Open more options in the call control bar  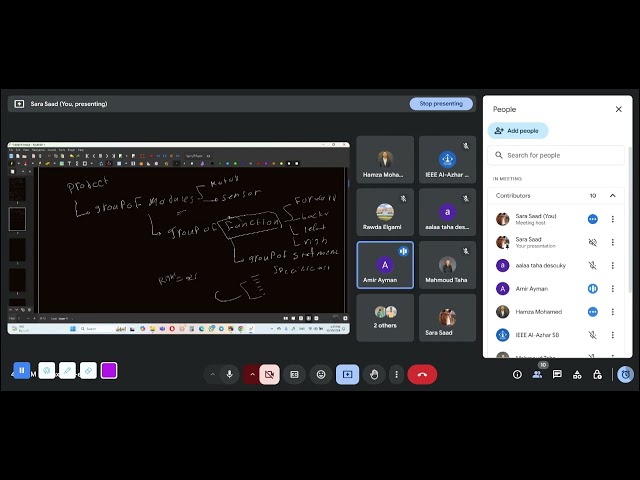[x=396, y=374]
